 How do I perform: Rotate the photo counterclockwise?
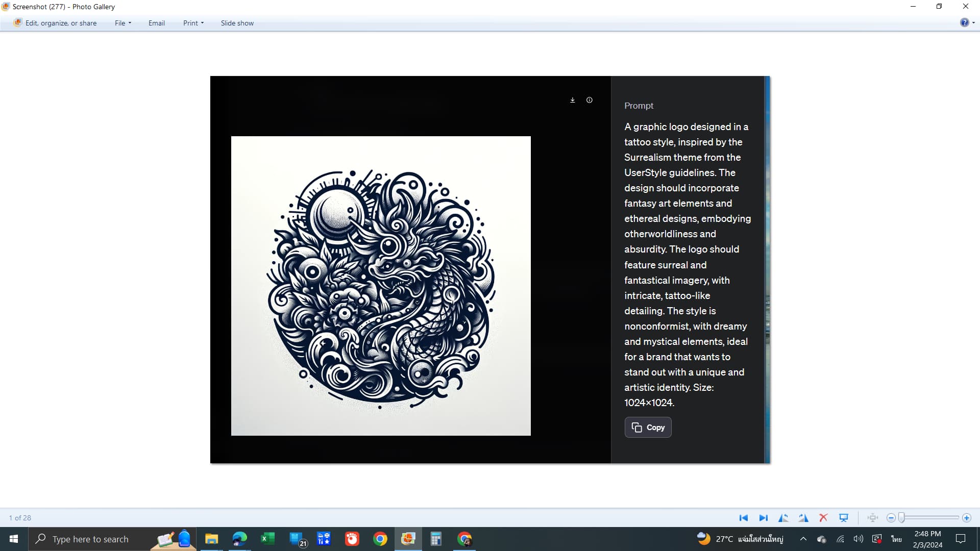pos(783,518)
